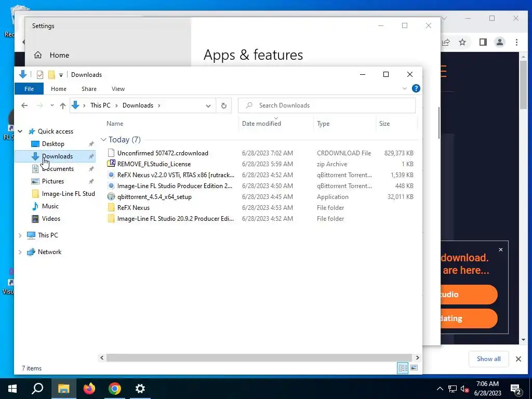This screenshot has height=399, width=532.
Task: Open the Windows Start menu
Action: [12, 389]
